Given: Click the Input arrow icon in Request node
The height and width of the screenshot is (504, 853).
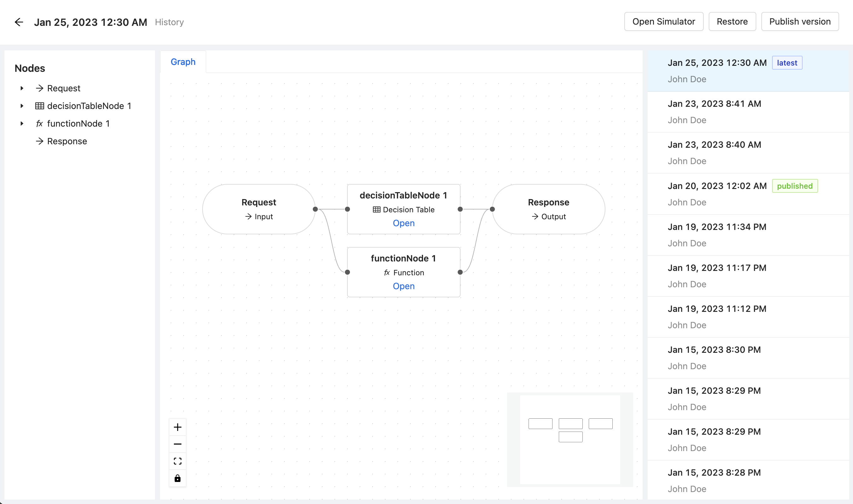Looking at the screenshot, I should coord(249,216).
